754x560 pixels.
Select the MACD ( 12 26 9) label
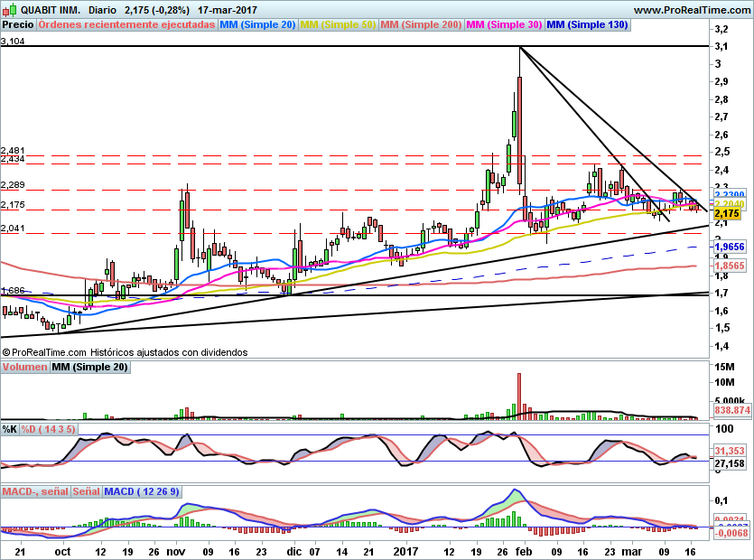pos(142,491)
